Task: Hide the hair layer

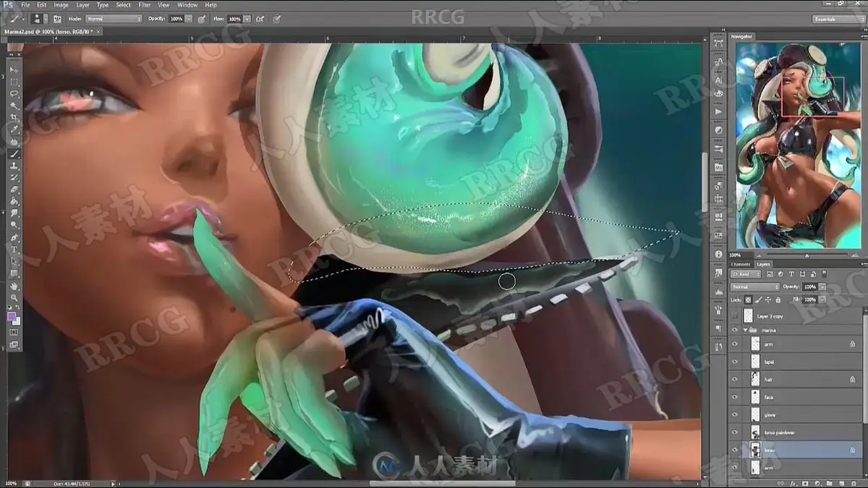Action: [735, 379]
